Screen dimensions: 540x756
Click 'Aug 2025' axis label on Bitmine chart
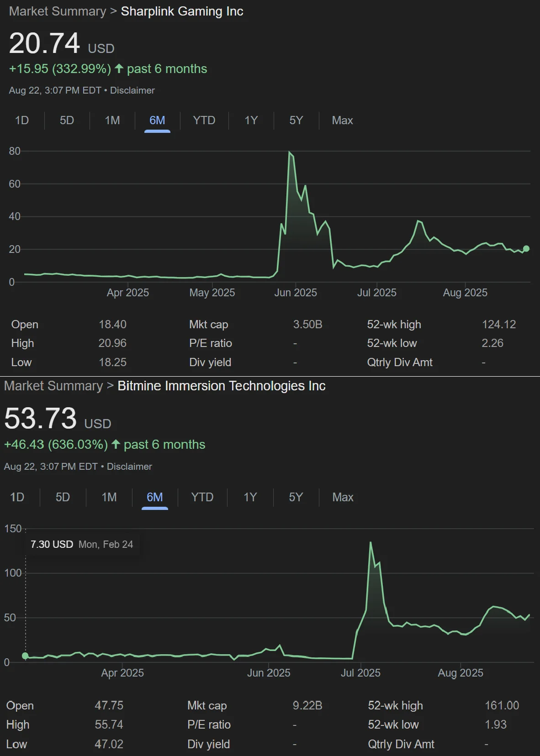(461, 673)
